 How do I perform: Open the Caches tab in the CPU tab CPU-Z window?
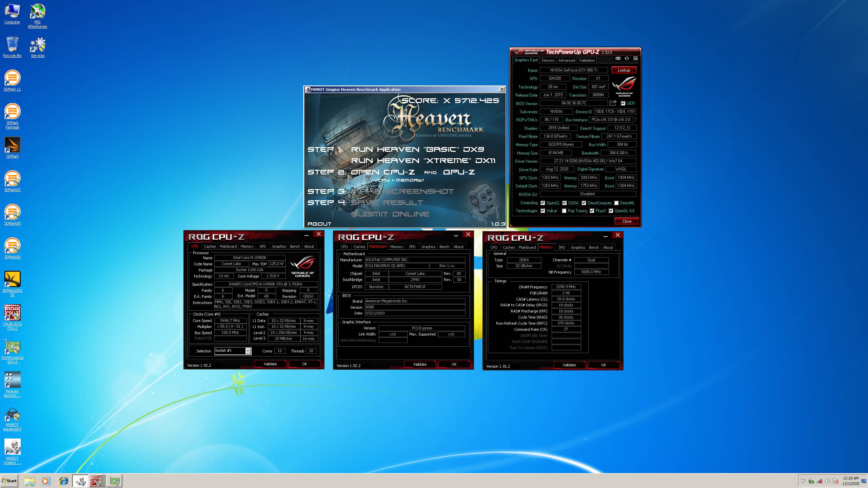click(210, 246)
